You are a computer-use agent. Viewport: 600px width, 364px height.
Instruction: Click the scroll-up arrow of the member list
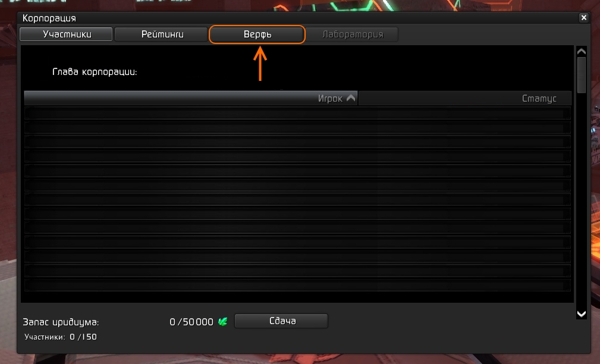(581, 51)
